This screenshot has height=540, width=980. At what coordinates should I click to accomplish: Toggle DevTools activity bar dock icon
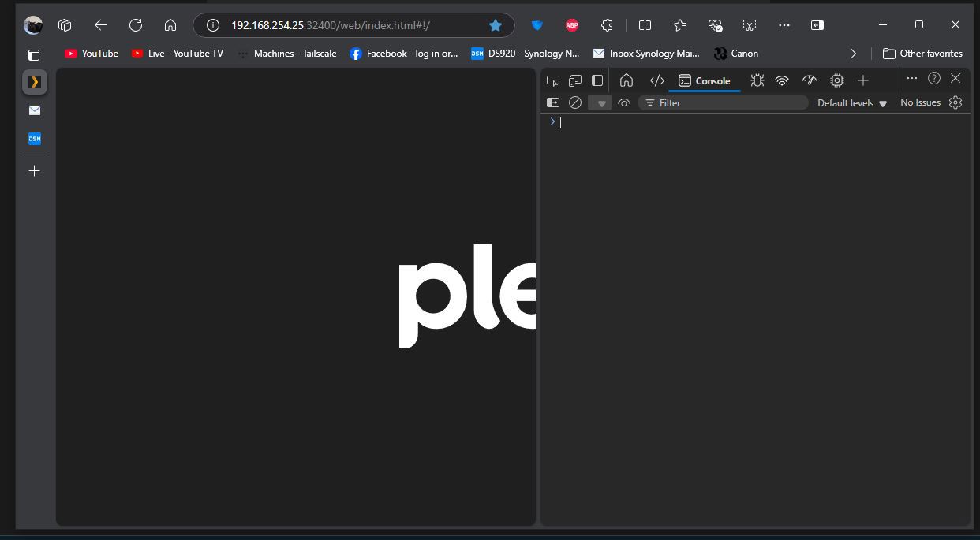597,80
